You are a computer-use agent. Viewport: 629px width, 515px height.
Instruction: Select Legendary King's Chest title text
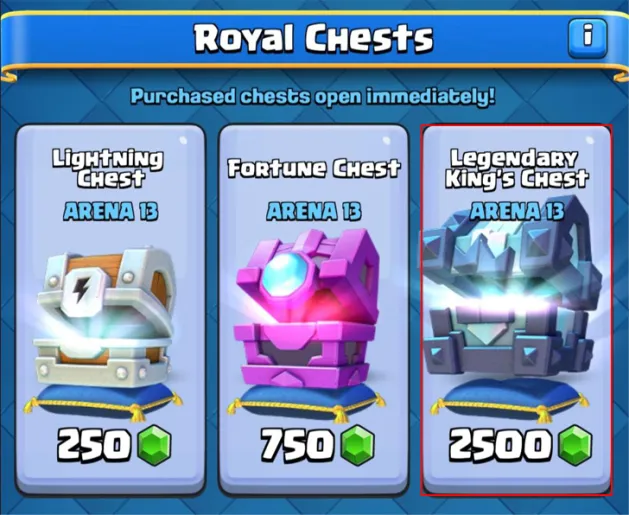pos(517,168)
